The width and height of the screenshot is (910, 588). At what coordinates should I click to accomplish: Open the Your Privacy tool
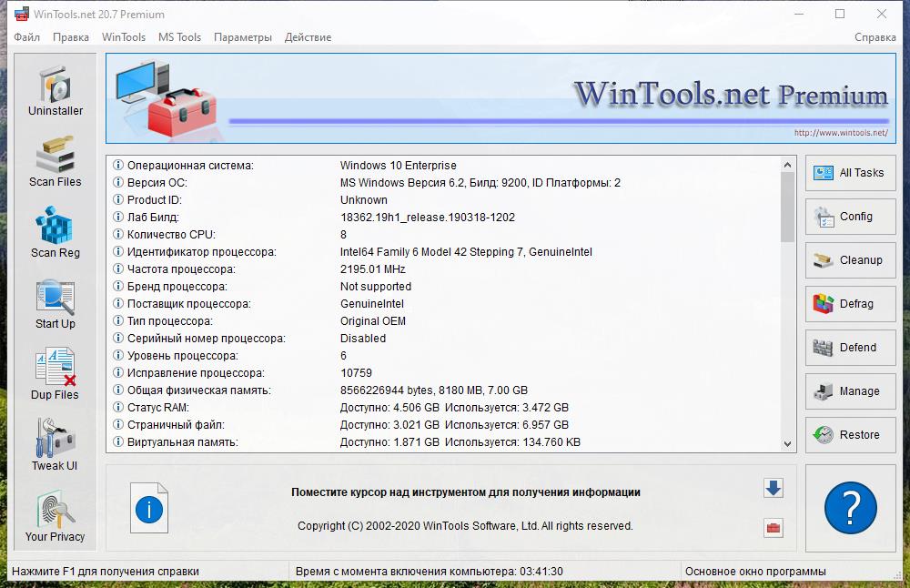56,517
